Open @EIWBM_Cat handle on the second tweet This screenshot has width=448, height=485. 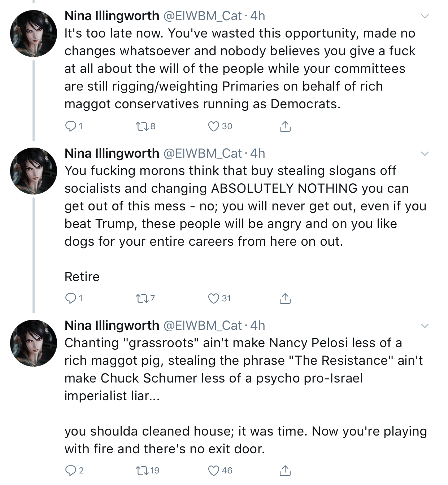203,153
